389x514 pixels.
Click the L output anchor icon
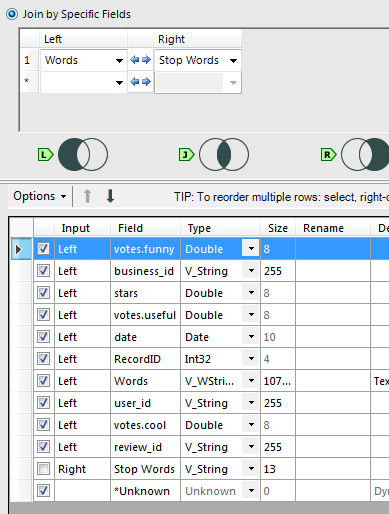(x=45, y=155)
